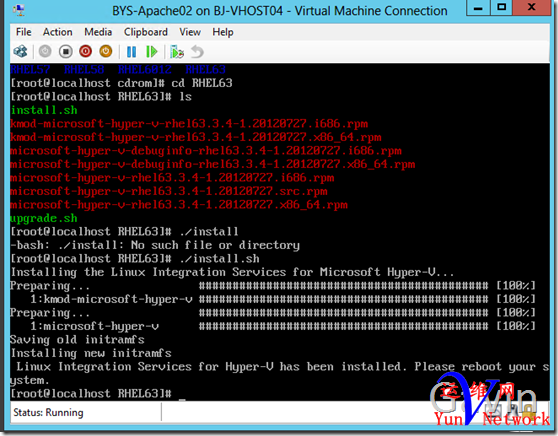
Task: Click the RHEL58 directory name
Action: [84, 69]
